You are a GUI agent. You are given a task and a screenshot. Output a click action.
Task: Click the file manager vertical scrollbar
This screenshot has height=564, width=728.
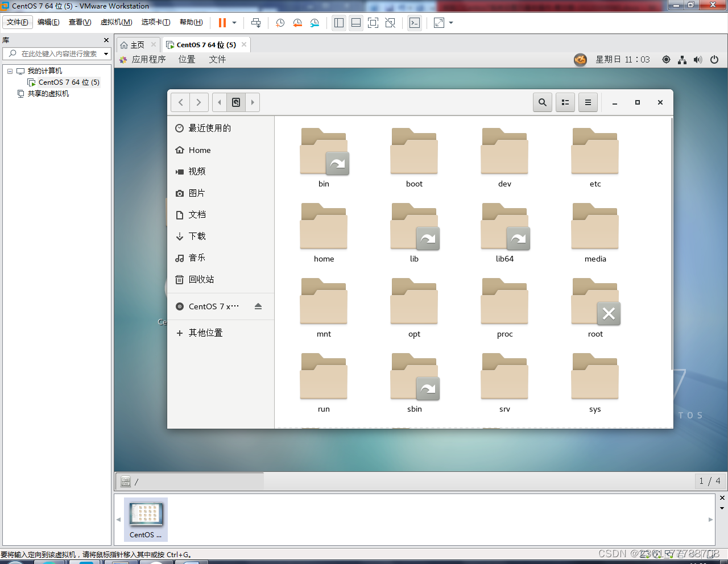coord(672,244)
